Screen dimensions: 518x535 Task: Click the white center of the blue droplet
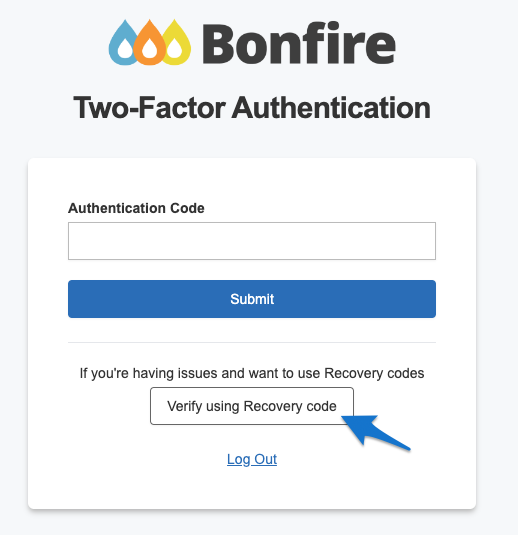tap(125, 49)
